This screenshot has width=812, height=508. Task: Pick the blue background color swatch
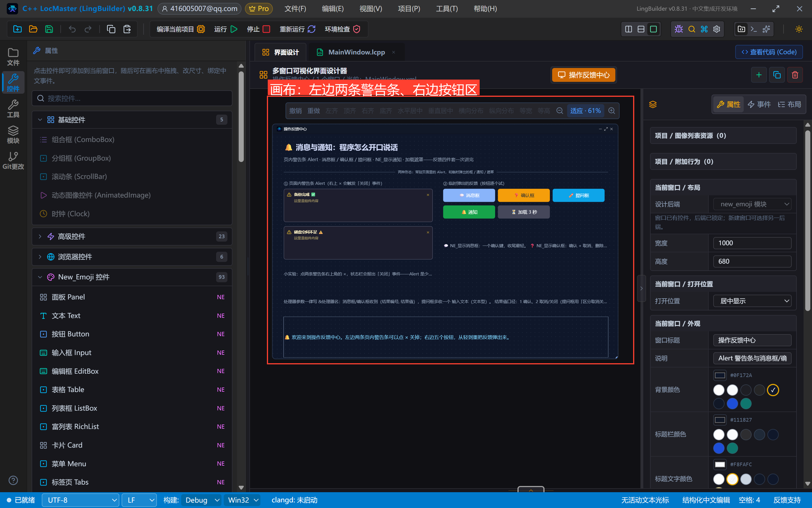[732, 404]
